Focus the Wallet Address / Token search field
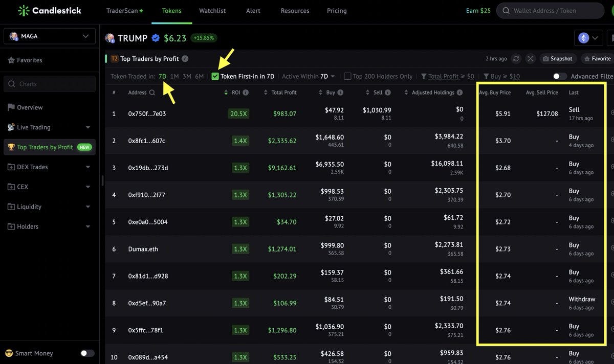Image resolution: width=614 pixels, height=364 pixels. pos(551,11)
